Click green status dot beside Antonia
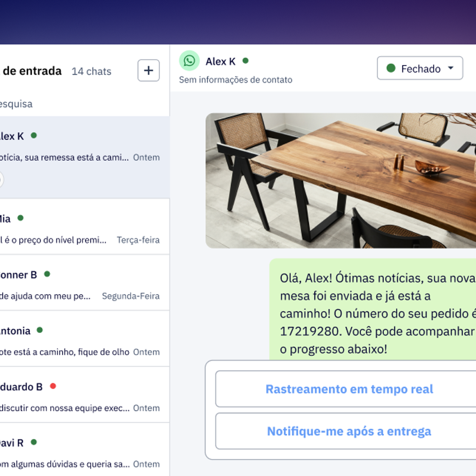 tap(40, 330)
